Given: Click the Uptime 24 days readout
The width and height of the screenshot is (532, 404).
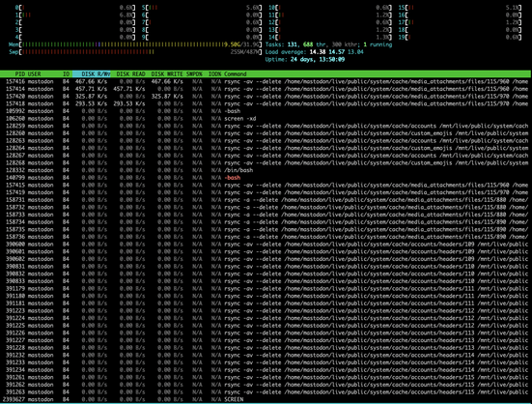Looking at the screenshot, I should pyautogui.click(x=305, y=59).
